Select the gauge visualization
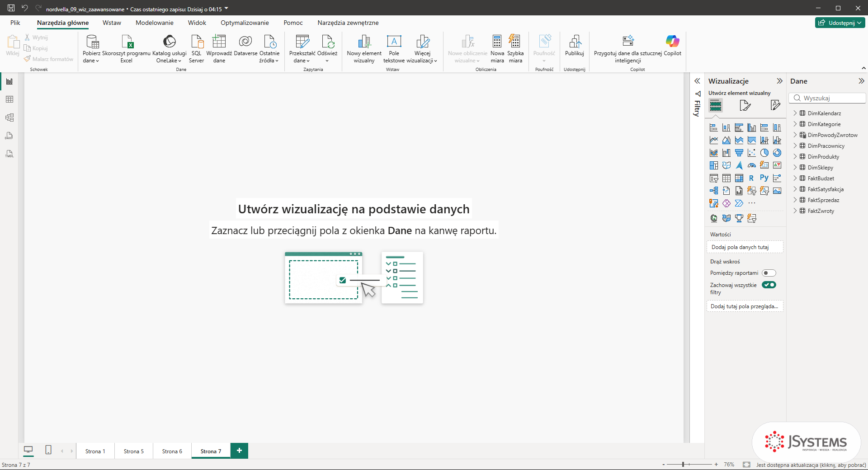868x470 pixels. click(x=752, y=165)
